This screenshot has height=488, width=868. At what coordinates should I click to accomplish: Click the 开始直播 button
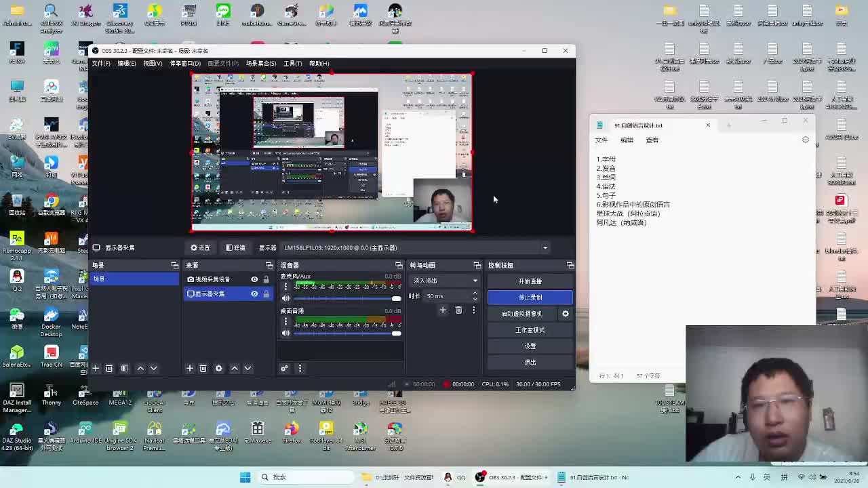click(x=530, y=281)
